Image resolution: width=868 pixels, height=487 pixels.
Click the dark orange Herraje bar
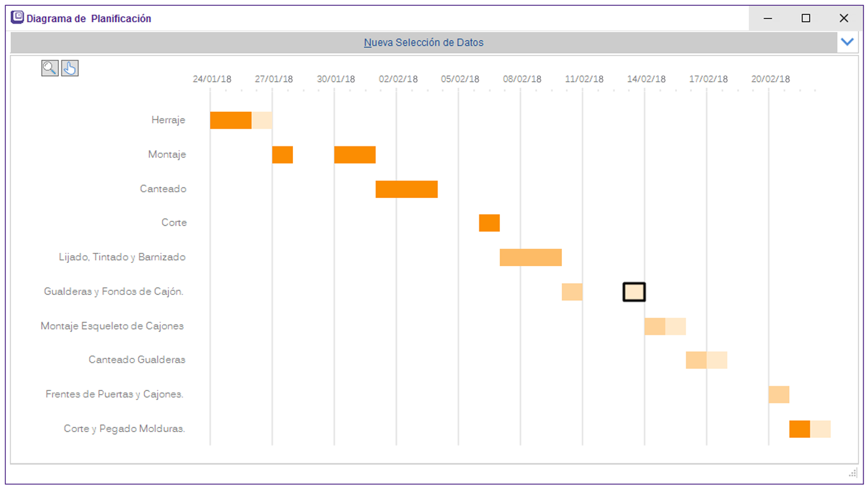(230, 120)
